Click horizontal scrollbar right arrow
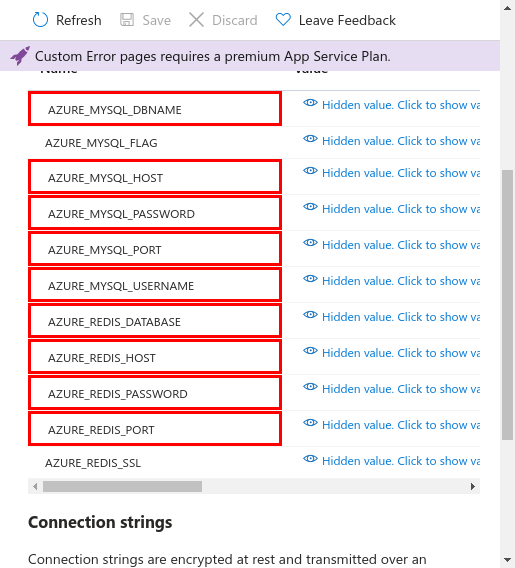This screenshot has height=568, width=515. [473, 486]
